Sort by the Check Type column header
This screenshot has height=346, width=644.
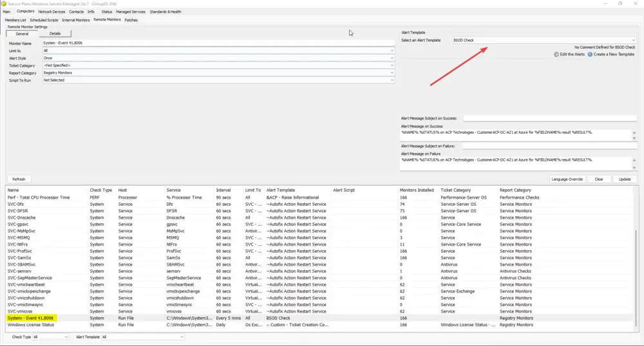click(x=100, y=190)
